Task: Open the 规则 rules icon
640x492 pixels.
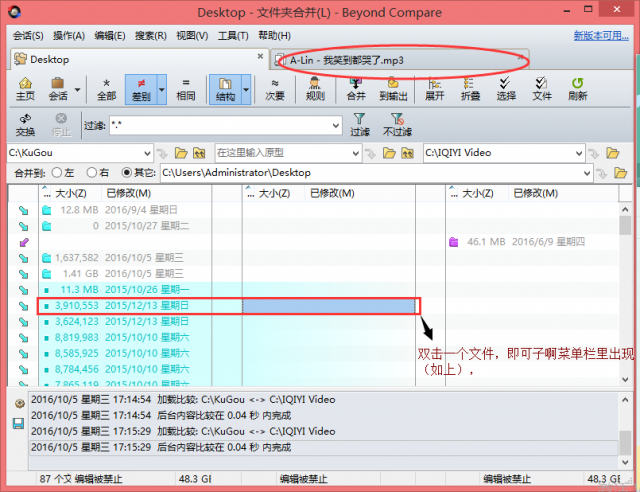Action: (315, 89)
